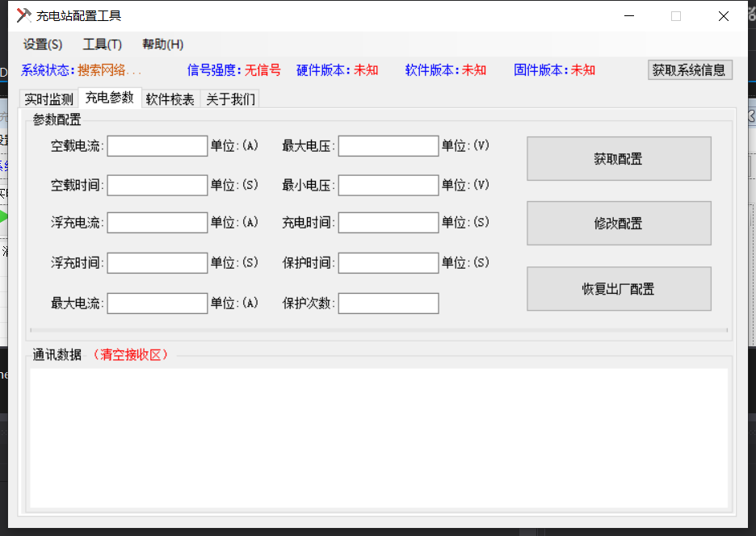The width and height of the screenshot is (756, 536).
Task: Switch to the 实时监测 tab
Action: (48, 99)
